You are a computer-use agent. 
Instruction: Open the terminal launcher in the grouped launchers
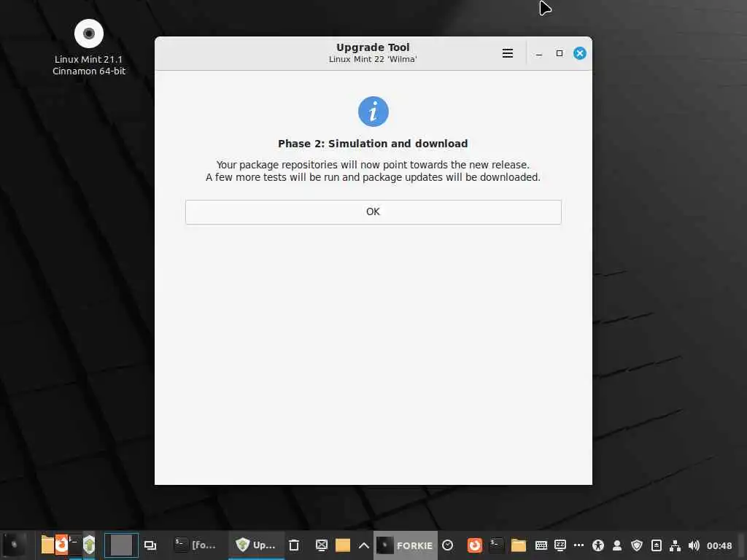pos(75,545)
